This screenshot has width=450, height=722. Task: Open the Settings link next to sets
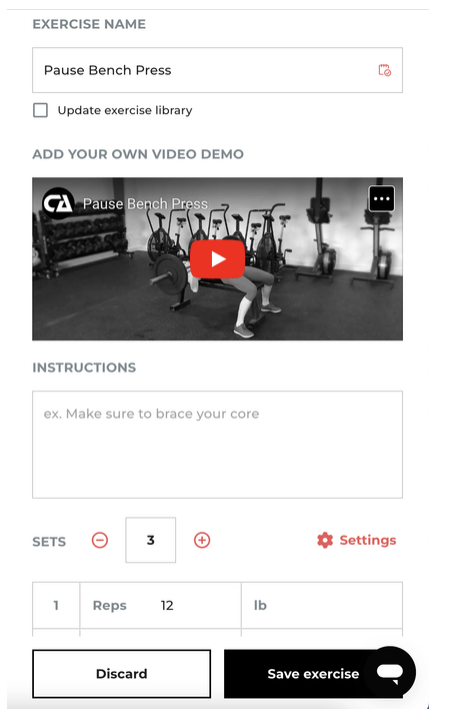[x=356, y=540]
